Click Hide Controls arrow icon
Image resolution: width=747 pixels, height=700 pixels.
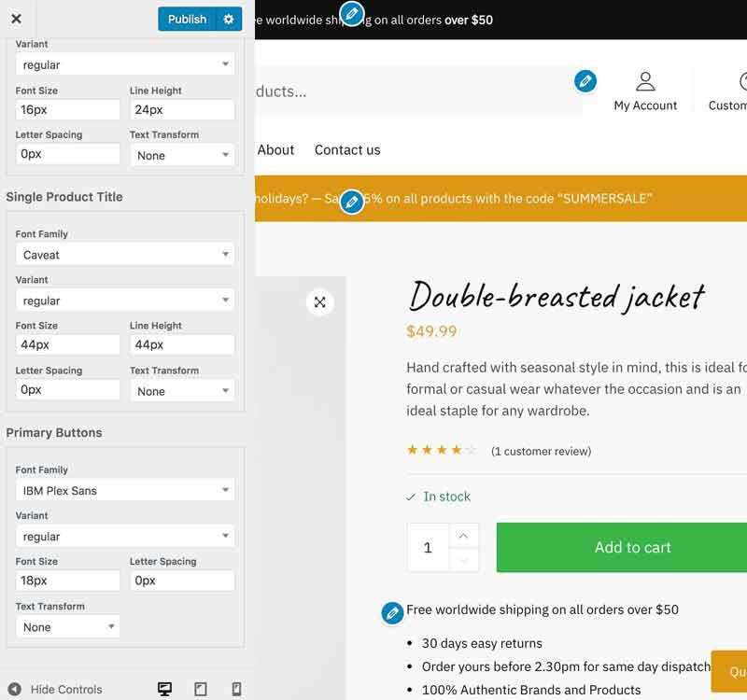(x=15, y=689)
